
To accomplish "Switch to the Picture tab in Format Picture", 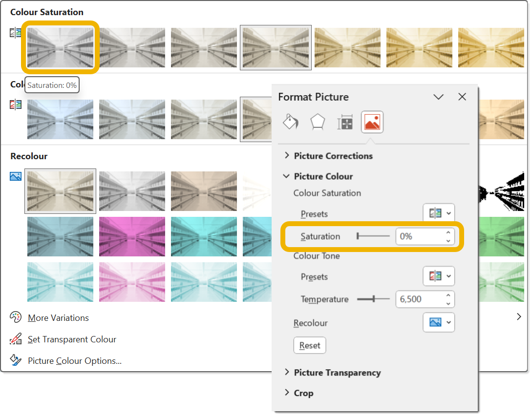I will pyautogui.click(x=373, y=122).
